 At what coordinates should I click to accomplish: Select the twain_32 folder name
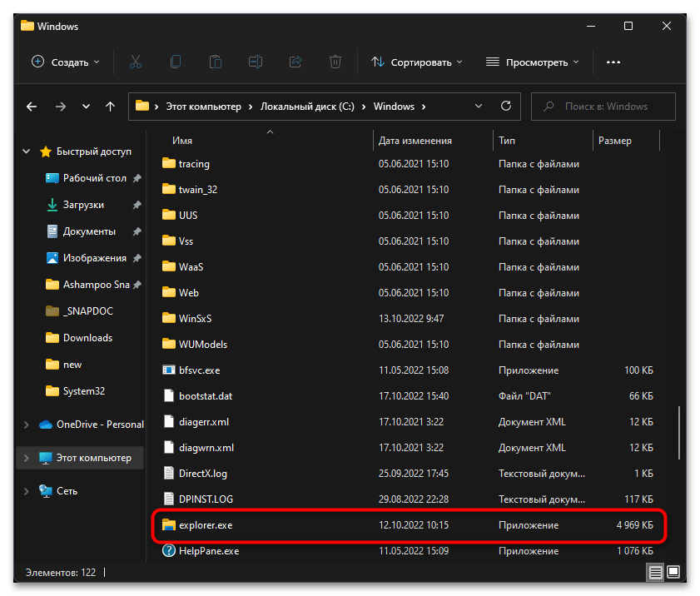coord(198,190)
